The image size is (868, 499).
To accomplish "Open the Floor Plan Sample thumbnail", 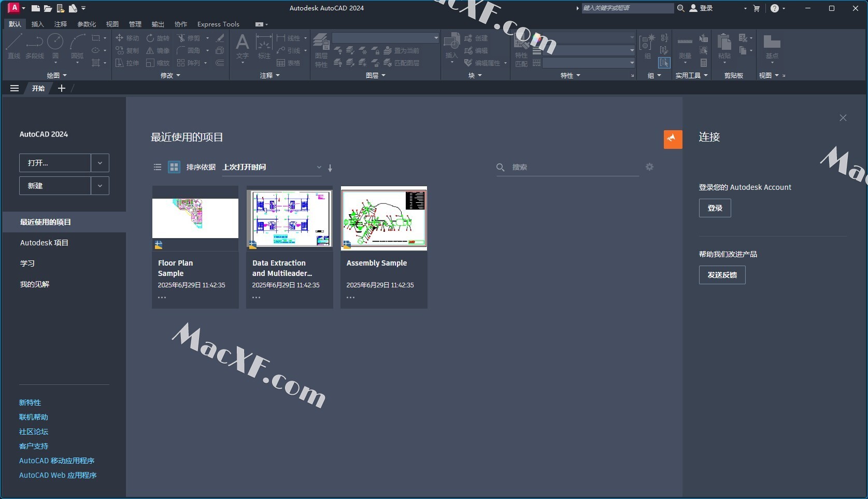I will point(195,218).
